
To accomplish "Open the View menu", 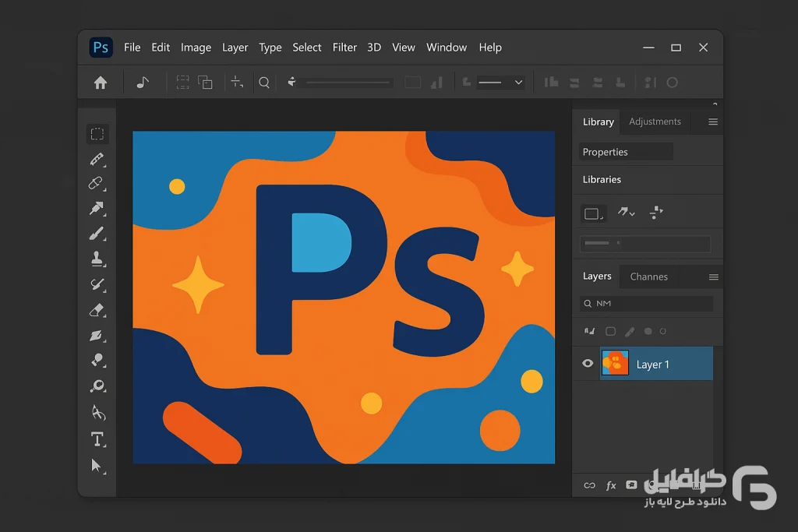I will tap(404, 48).
